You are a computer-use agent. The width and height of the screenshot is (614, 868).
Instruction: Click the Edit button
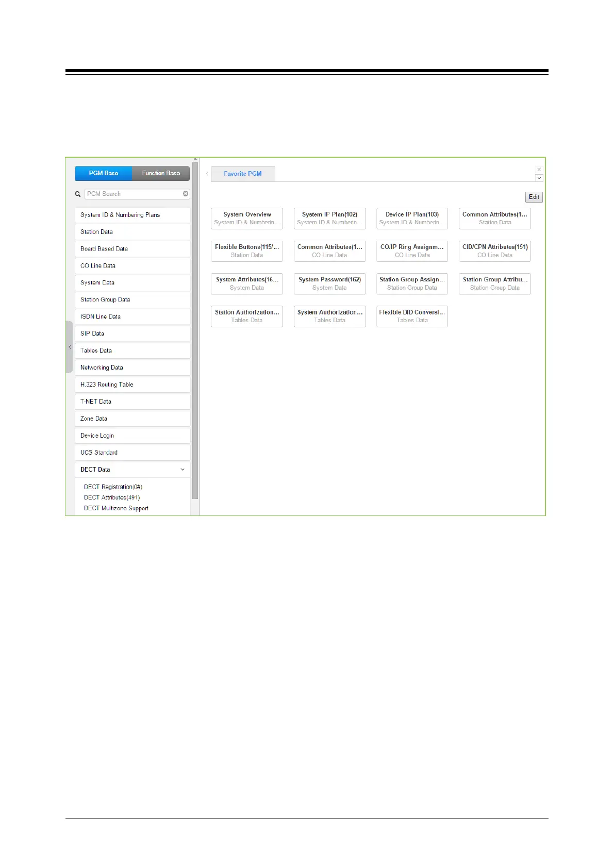click(x=534, y=197)
